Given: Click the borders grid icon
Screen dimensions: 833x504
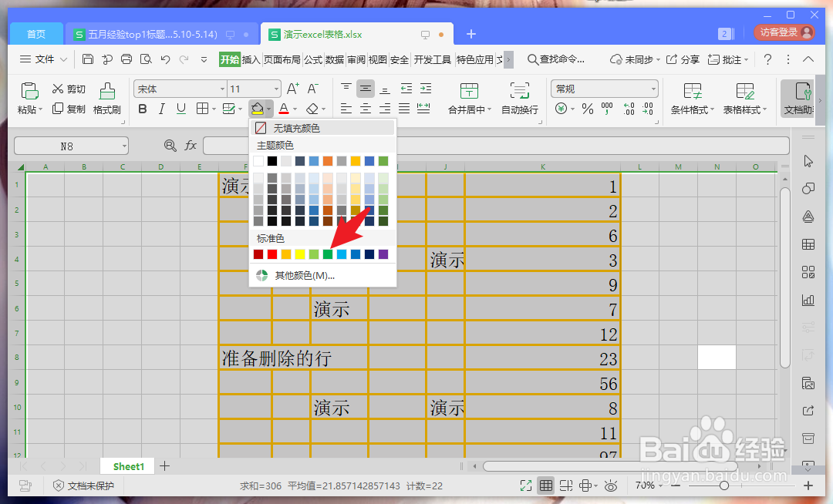Looking at the screenshot, I should point(202,109).
